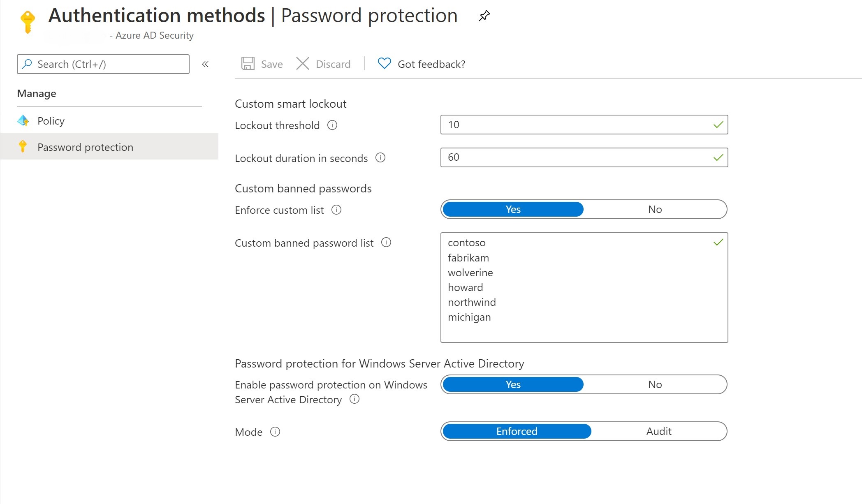Click the Custom banned password list info icon
The height and width of the screenshot is (504, 862).
(386, 243)
